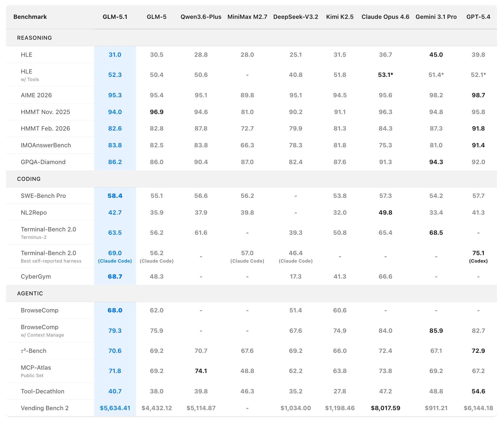This screenshot has height=422, width=504.
Task: Select the CyberGym row label
Action: click(x=36, y=277)
